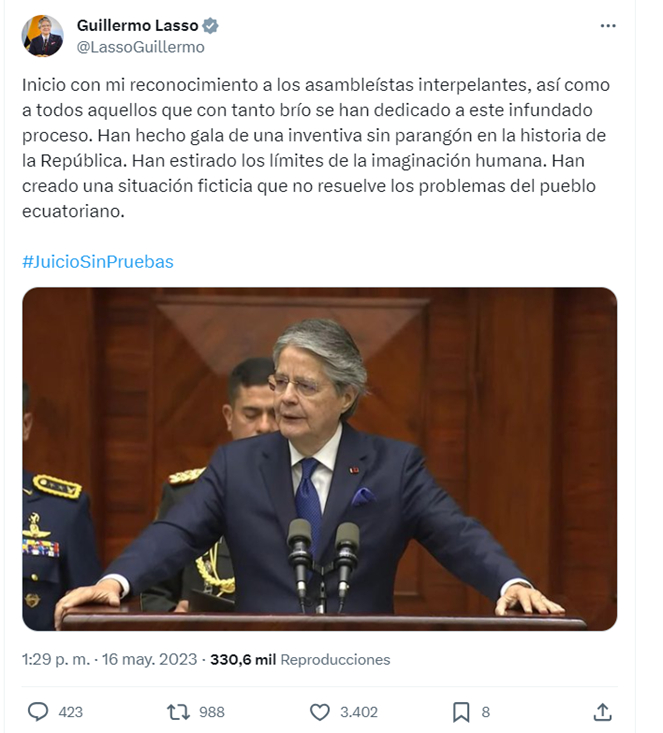Image resolution: width=663 pixels, height=733 pixels.
Task: Play the video of Lasso speaking
Action: tap(320, 459)
